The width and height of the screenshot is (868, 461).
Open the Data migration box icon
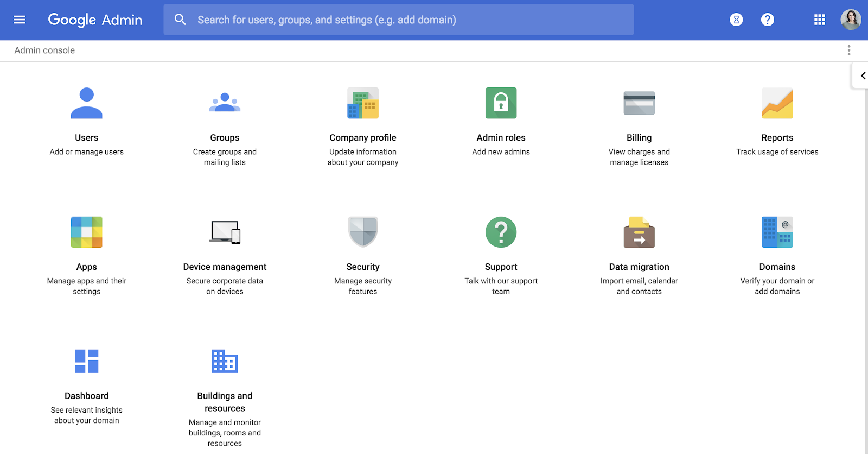[x=639, y=232]
